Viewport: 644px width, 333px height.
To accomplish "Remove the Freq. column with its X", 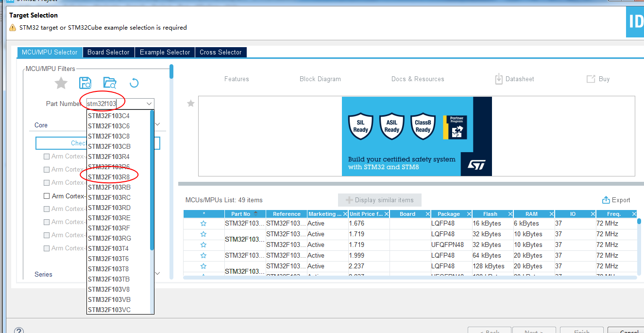I will click(634, 214).
